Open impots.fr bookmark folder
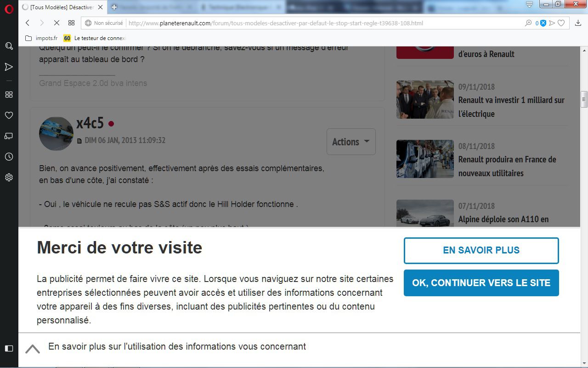 click(x=41, y=38)
